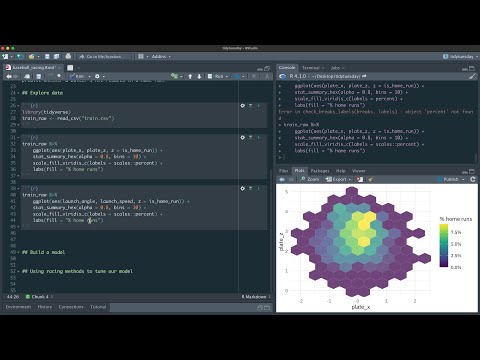Save the Rmd file from editor toolbar
Screen dimensions: 480x360
click(x=39, y=76)
